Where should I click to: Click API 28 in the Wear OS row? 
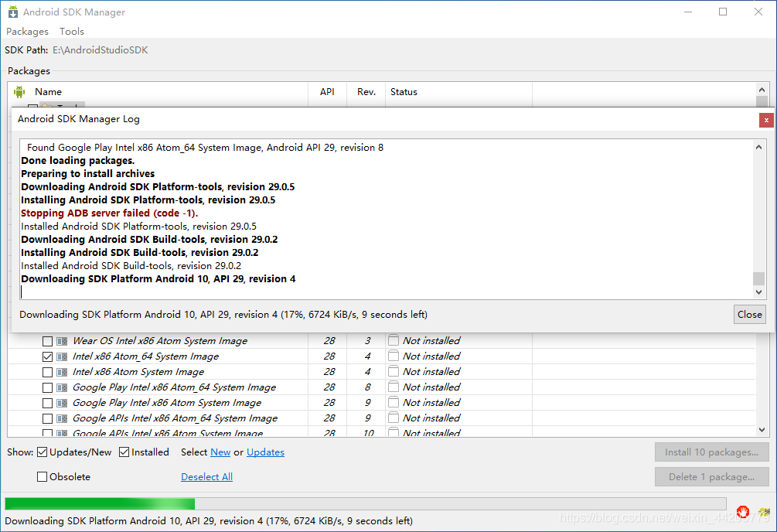click(x=329, y=340)
